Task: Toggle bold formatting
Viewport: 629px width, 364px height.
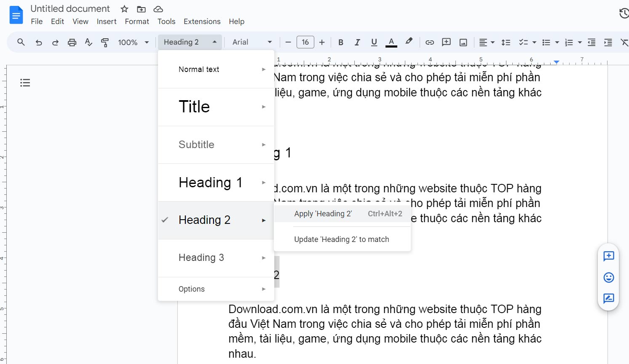Action: point(340,42)
